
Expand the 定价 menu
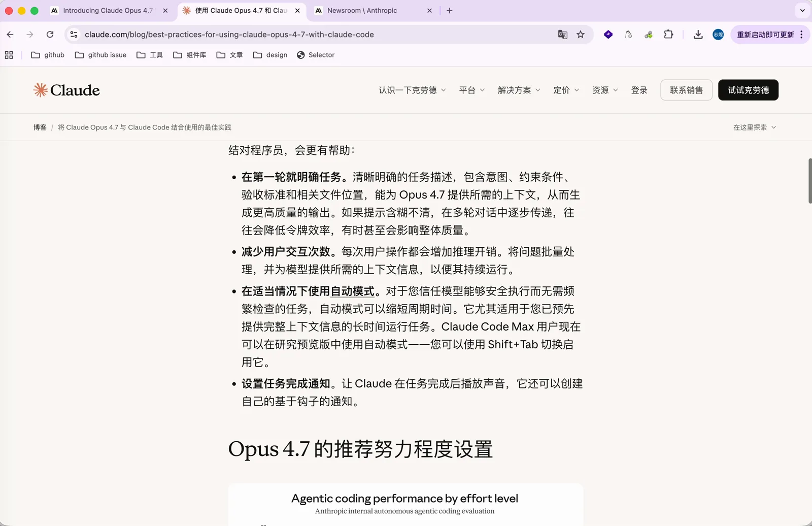click(x=566, y=90)
